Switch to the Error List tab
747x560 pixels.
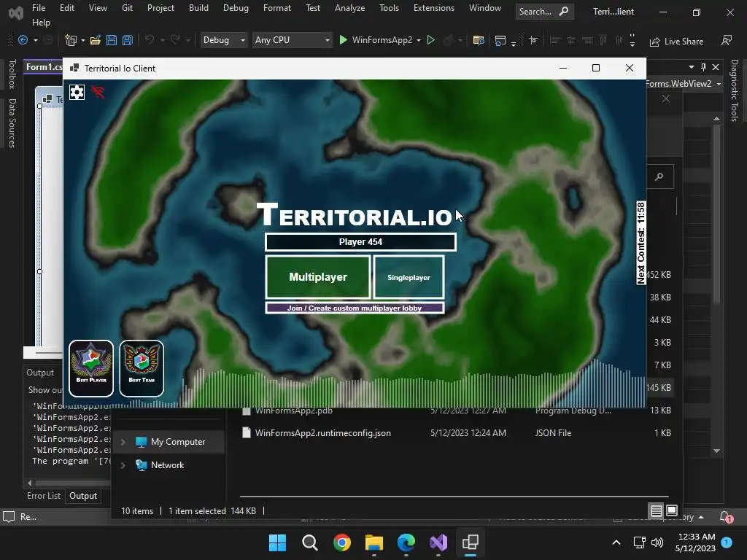point(44,496)
